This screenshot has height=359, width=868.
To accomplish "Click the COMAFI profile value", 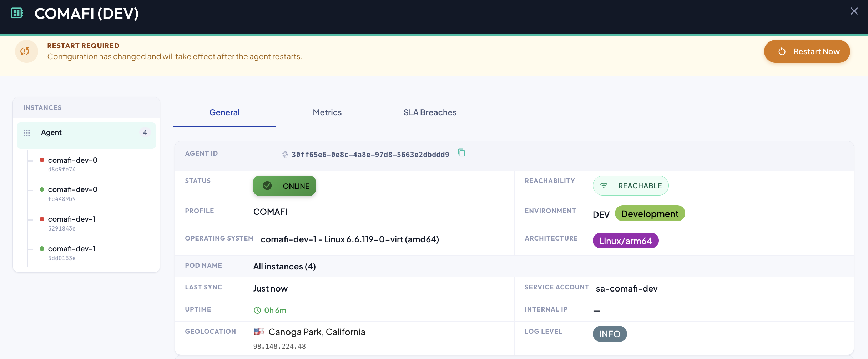I will tap(270, 212).
